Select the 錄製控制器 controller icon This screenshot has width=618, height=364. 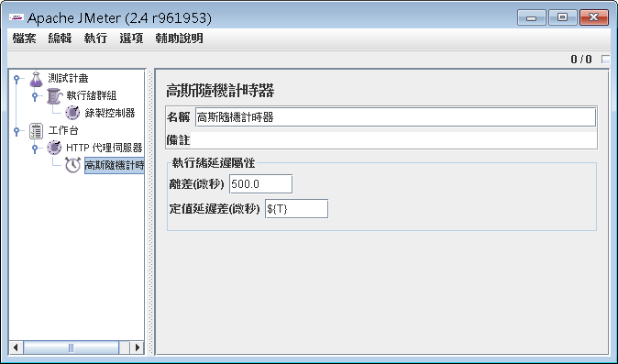[72, 113]
